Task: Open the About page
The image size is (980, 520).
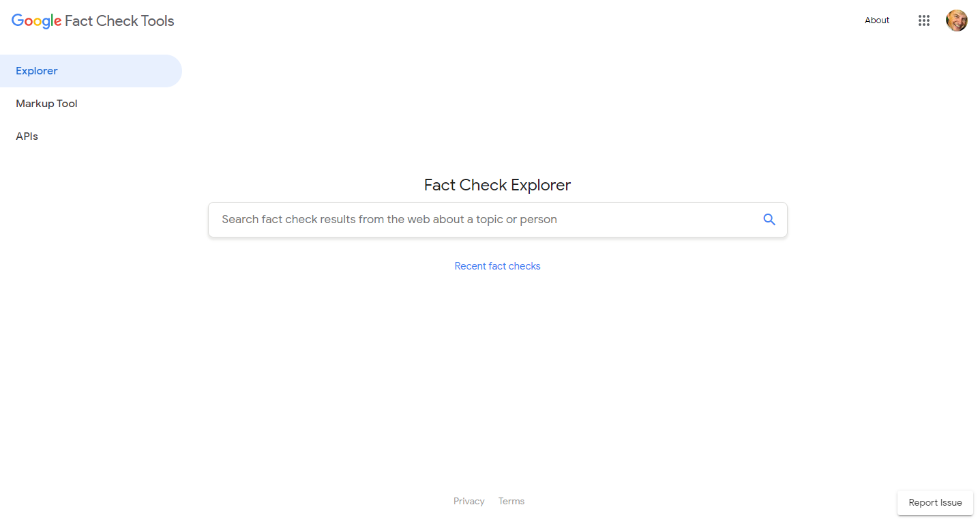Action: pyautogui.click(x=876, y=20)
